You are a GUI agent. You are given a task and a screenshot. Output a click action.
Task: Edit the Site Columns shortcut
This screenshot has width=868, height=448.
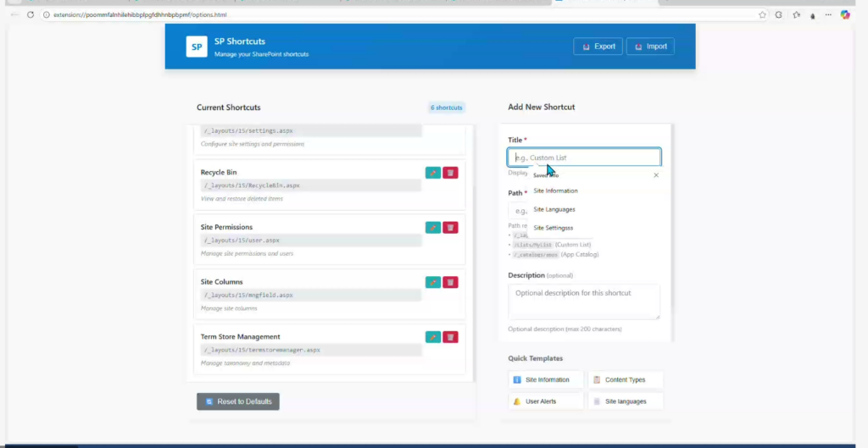[432, 282]
